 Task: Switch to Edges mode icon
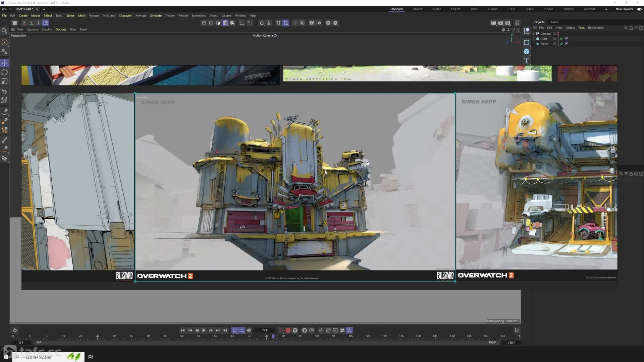click(x=211, y=23)
